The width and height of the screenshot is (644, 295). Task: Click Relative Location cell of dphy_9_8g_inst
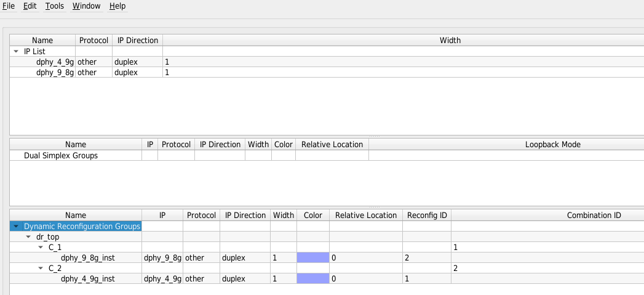pyautogui.click(x=365, y=258)
